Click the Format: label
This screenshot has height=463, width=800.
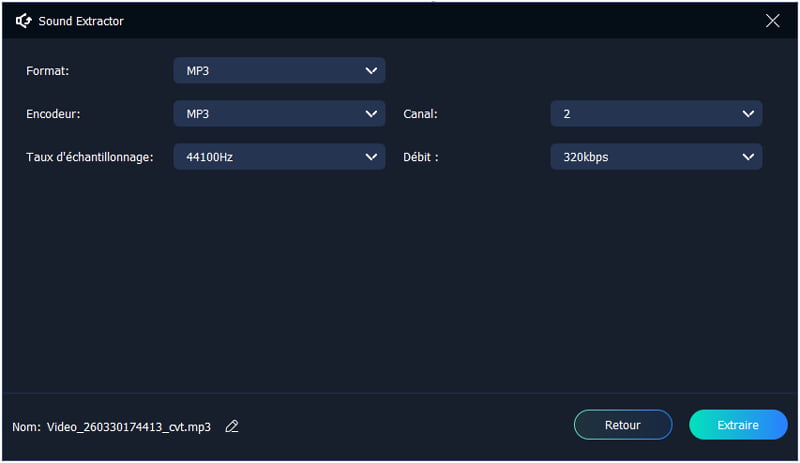(x=49, y=71)
